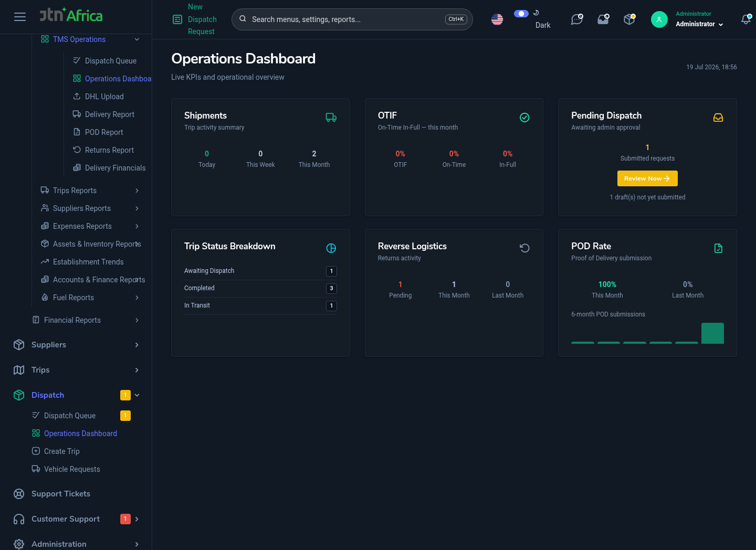
Task: Click the New Dispatch Request icon
Action: coord(177,19)
